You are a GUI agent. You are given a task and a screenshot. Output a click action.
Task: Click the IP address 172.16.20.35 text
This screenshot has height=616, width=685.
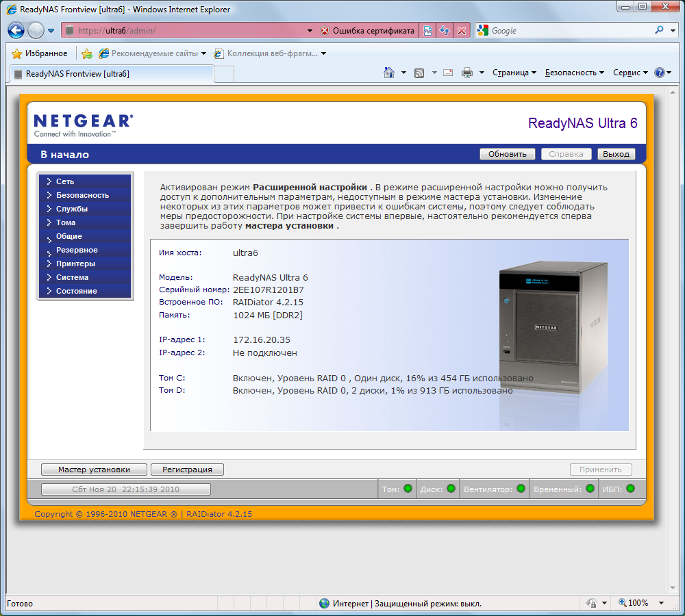[262, 339]
